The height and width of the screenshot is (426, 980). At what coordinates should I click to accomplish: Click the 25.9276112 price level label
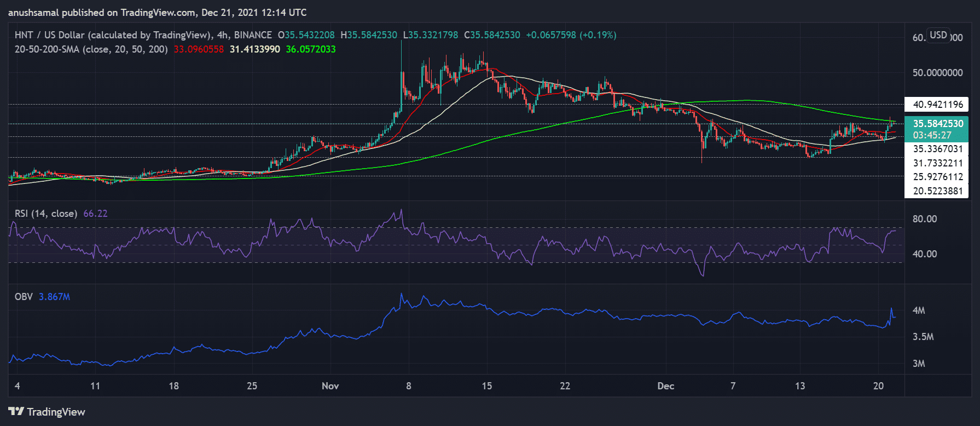(937, 177)
